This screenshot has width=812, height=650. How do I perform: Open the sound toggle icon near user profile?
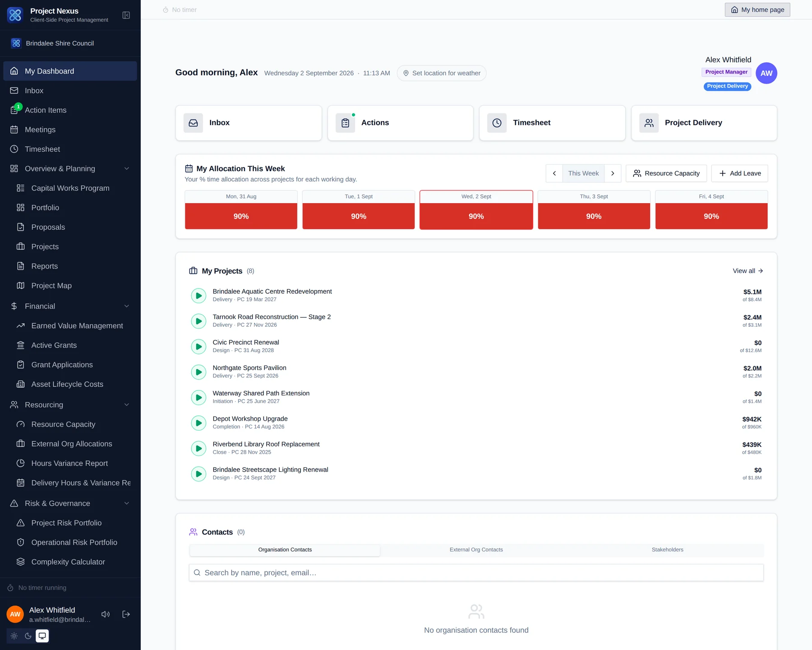[x=106, y=614]
